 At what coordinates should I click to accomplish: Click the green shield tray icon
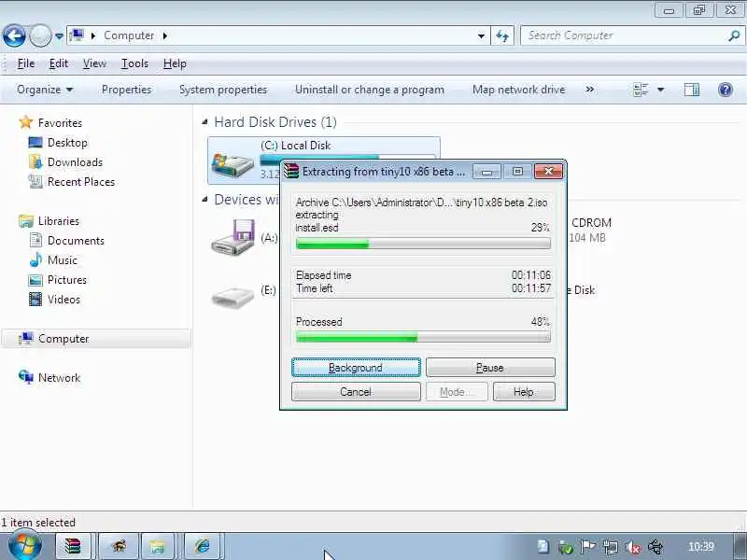pyautogui.click(x=566, y=547)
